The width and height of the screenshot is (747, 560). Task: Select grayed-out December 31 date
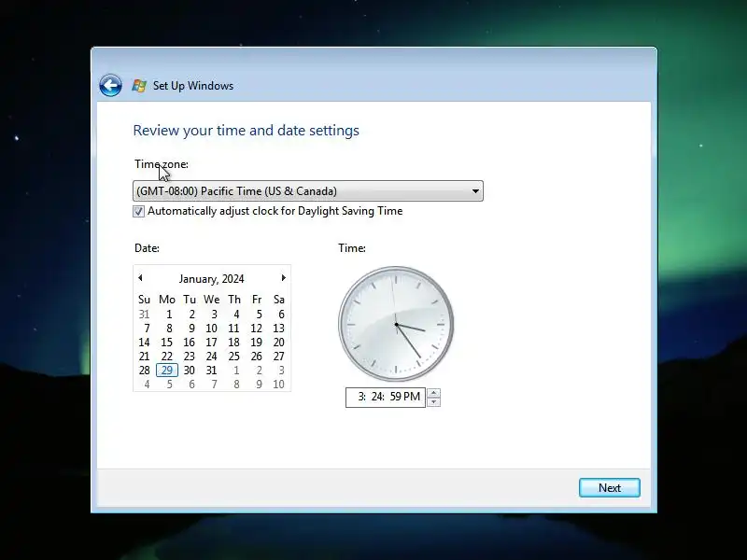coord(145,315)
